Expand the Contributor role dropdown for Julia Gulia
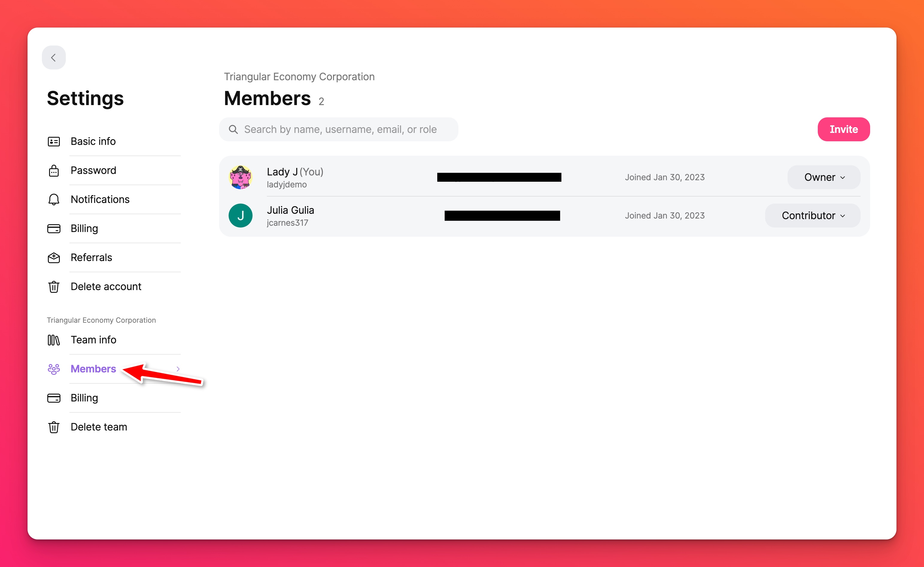Viewport: 924px width, 567px height. [812, 215]
